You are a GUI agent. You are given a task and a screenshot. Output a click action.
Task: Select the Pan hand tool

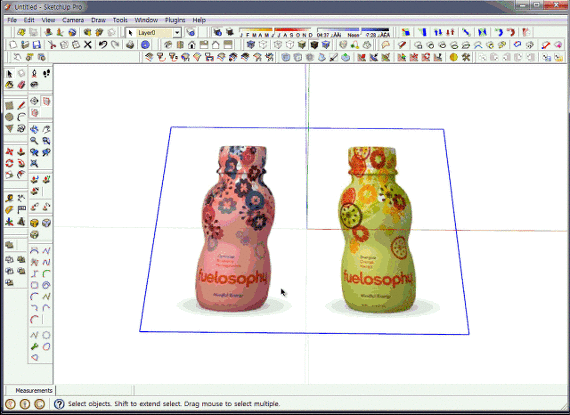point(46,129)
